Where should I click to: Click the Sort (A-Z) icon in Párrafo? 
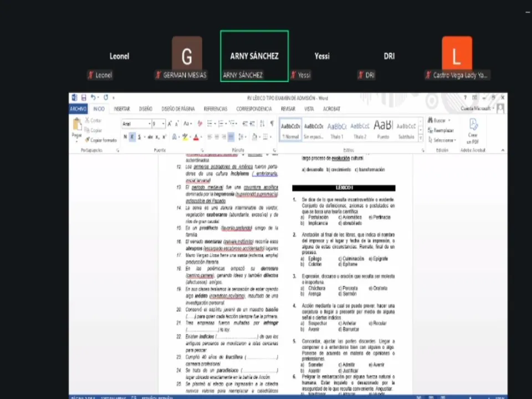point(262,124)
